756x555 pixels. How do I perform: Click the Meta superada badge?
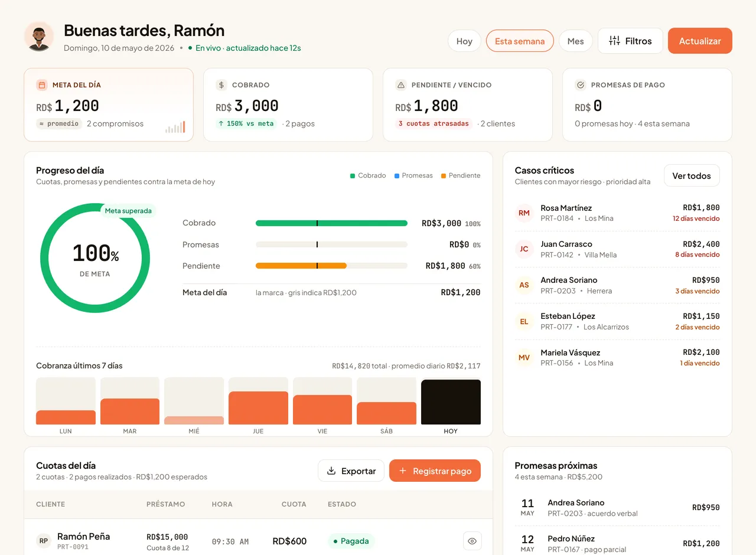pos(128,211)
